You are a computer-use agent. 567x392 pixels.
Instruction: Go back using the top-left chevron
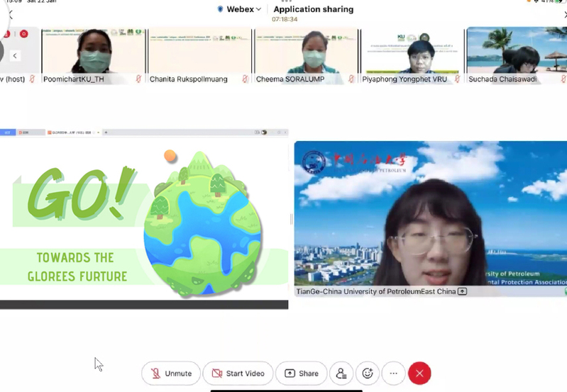tap(10, 14)
